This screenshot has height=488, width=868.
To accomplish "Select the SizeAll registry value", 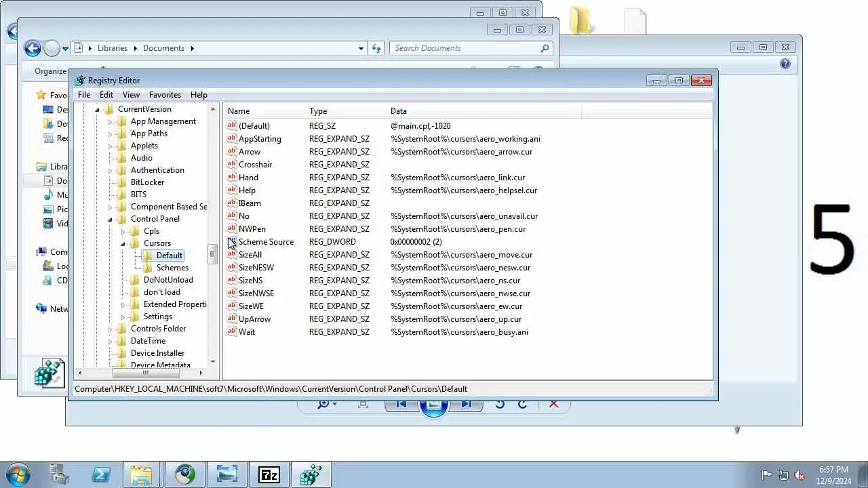I will [250, 255].
